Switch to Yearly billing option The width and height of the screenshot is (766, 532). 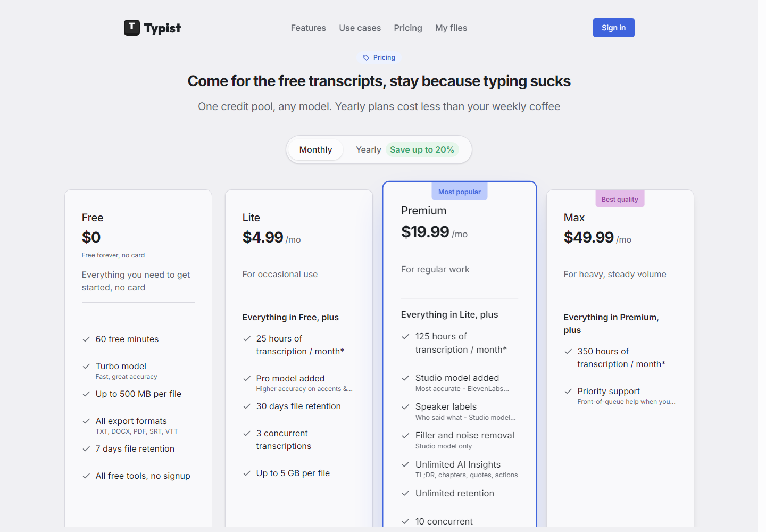(369, 149)
